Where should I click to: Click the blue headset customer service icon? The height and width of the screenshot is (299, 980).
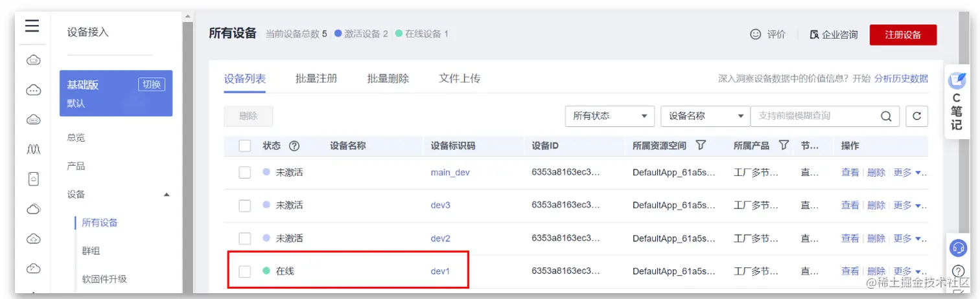click(x=957, y=247)
